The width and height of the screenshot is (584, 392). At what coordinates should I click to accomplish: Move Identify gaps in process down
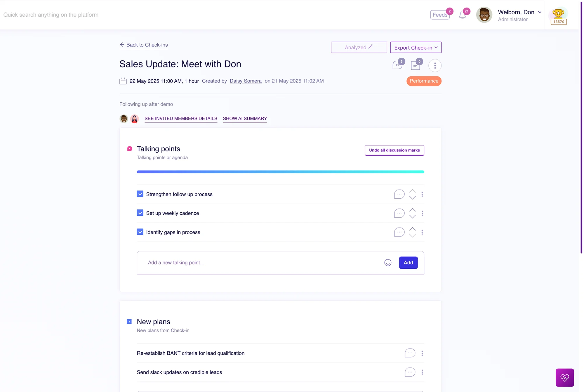[412, 236]
